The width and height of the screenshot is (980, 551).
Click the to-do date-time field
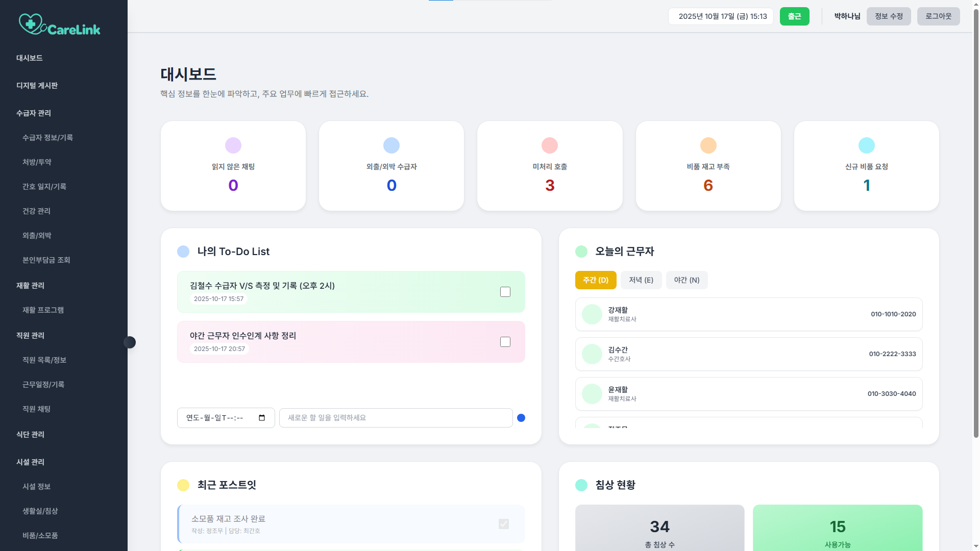(226, 418)
